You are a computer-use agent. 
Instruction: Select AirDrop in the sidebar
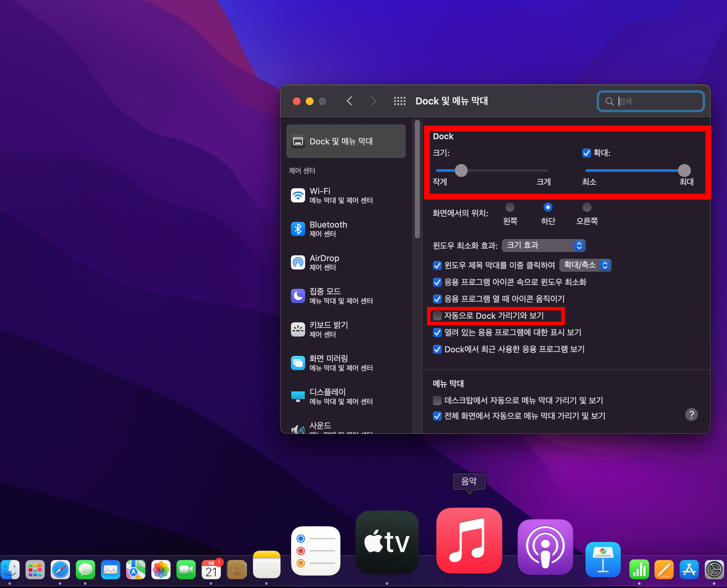click(346, 262)
